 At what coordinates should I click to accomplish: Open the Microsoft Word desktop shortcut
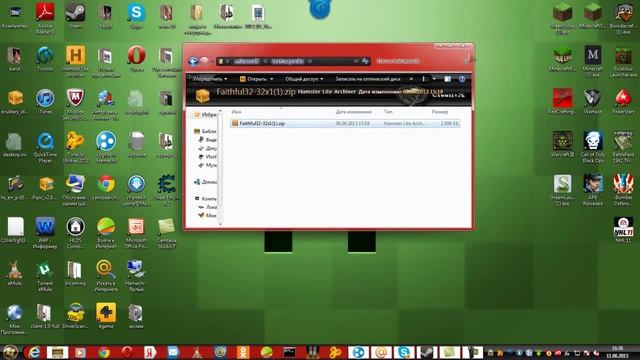coord(45,233)
